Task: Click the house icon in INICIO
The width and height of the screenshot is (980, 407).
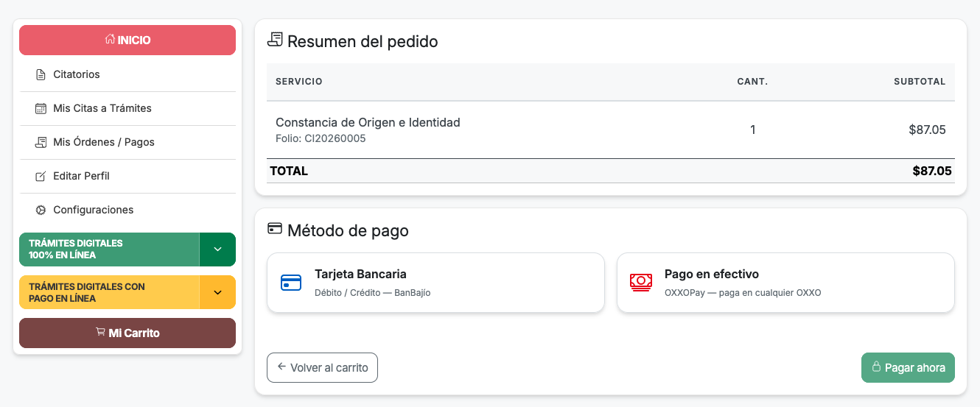Action: pos(110,40)
